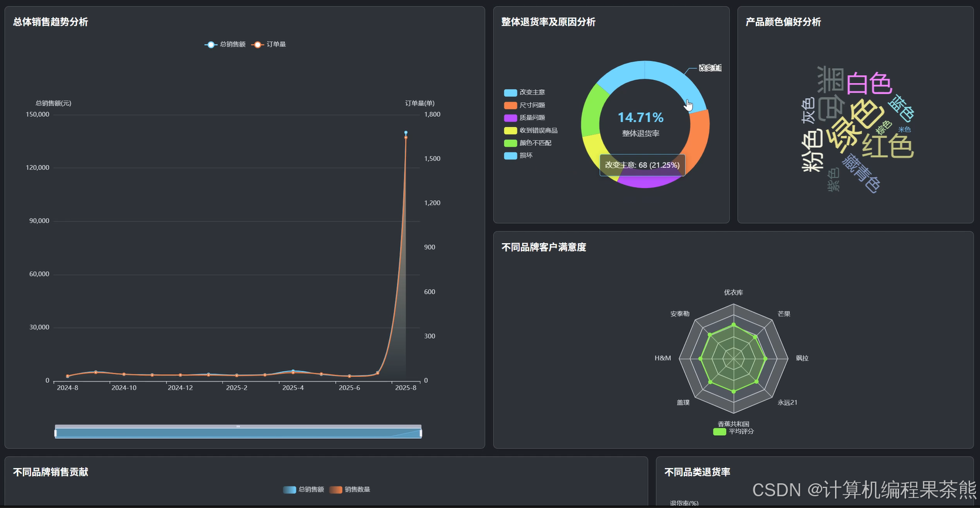This screenshot has height=508, width=980.
Task: Click the 不同品牌销售贡献 panel title
Action: (50, 472)
